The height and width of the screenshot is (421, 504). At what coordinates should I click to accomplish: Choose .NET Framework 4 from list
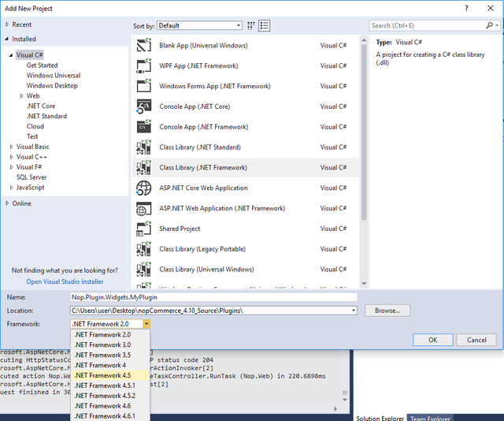tap(110, 365)
